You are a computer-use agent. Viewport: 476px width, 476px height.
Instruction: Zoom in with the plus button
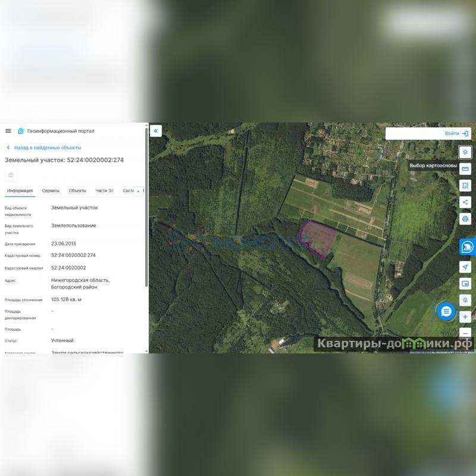(x=465, y=317)
